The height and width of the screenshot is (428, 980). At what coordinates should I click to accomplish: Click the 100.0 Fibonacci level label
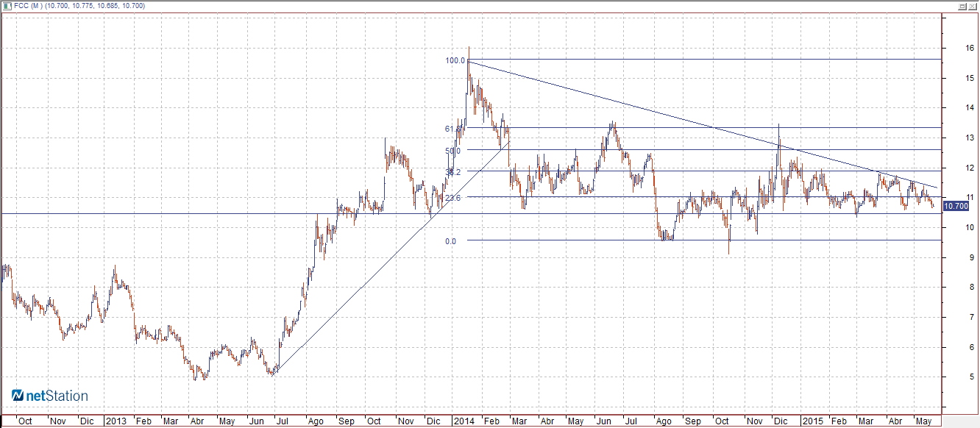[455, 60]
